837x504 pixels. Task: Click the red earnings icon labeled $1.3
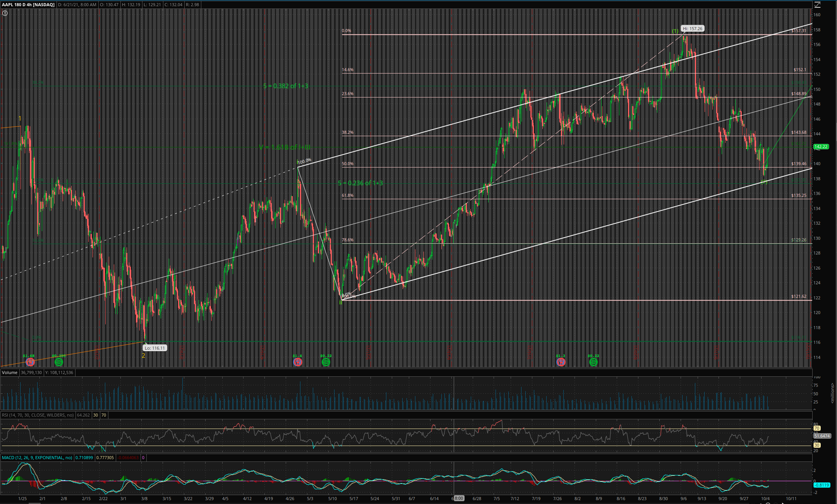(561, 362)
